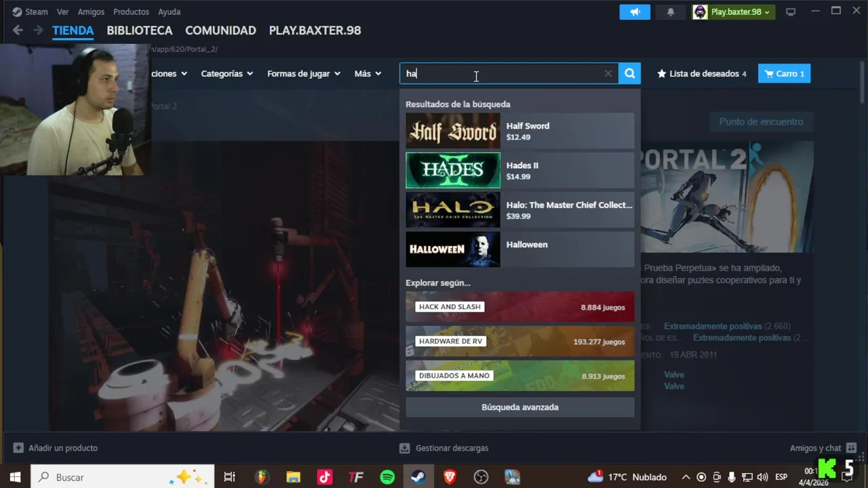
Task: Expand the Play.baxter.98 account dropdown
Action: tap(734, 12)
